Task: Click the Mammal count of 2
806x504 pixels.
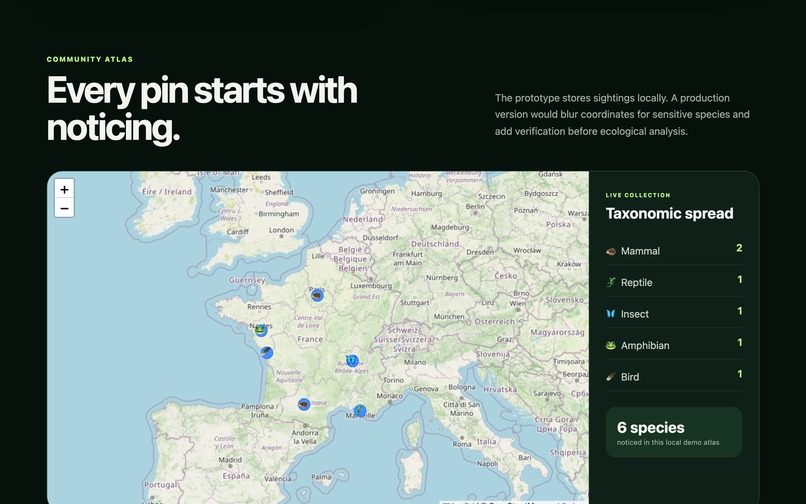Action: pos(739,248)
